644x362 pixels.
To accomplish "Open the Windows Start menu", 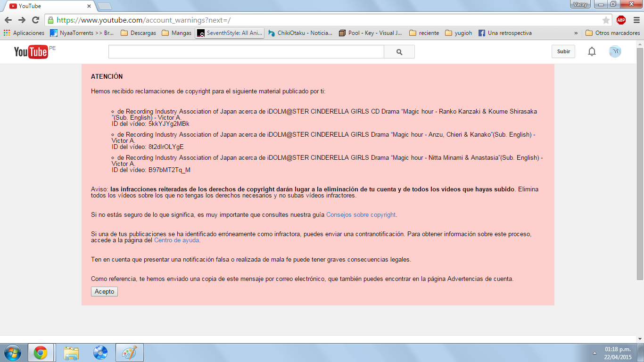I will (12, 353).
